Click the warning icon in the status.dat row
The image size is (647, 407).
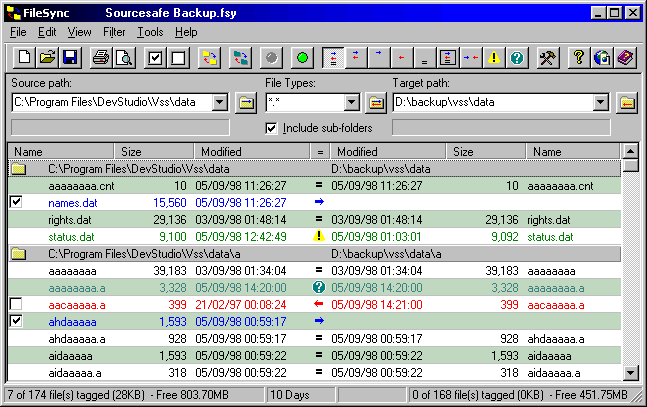[319, 236]
